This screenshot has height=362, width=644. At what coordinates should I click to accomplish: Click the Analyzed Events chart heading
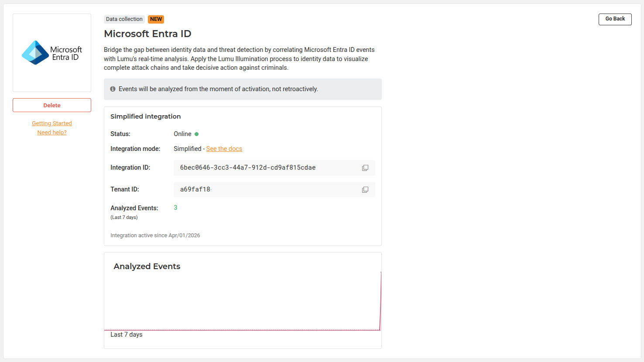tap(147, 266)
